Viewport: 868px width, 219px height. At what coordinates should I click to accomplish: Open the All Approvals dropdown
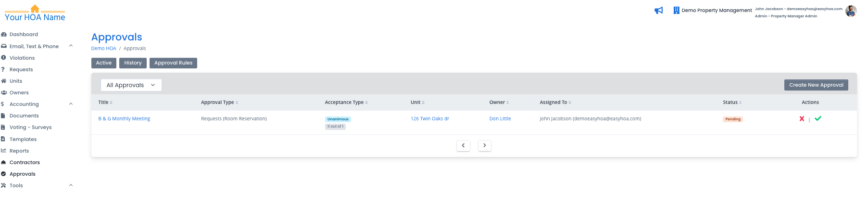(131, 85)
